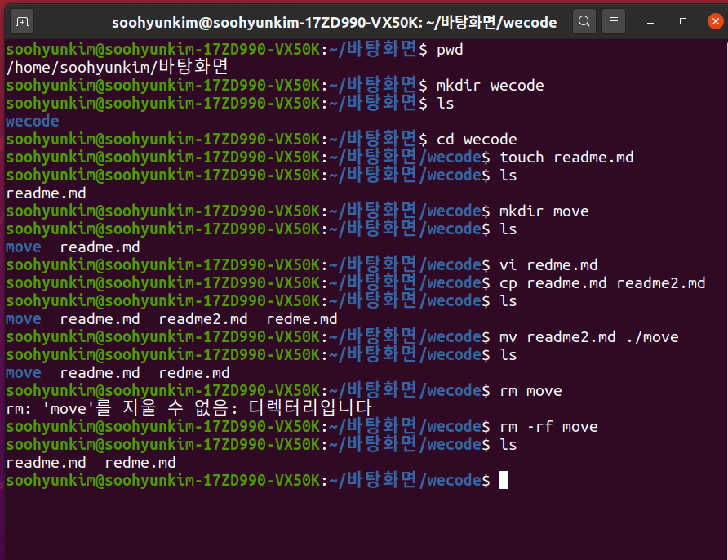
Task: Open the hamburger menu in the header bar
Action: pos(614,21)
